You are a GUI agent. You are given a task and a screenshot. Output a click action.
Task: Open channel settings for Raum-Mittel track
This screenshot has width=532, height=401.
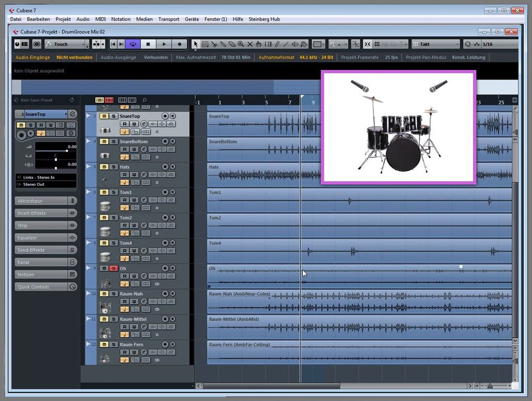click(144, 327)
